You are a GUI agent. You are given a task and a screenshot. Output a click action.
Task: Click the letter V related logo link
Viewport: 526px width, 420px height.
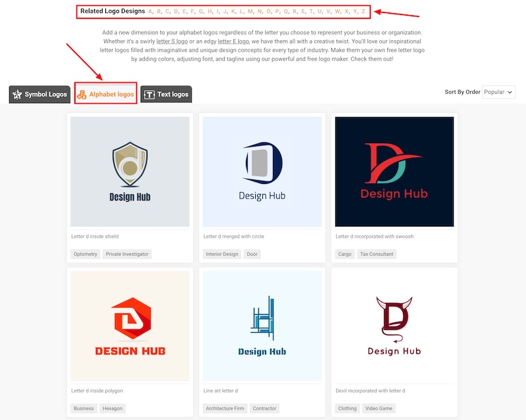(x=328, y=11)
